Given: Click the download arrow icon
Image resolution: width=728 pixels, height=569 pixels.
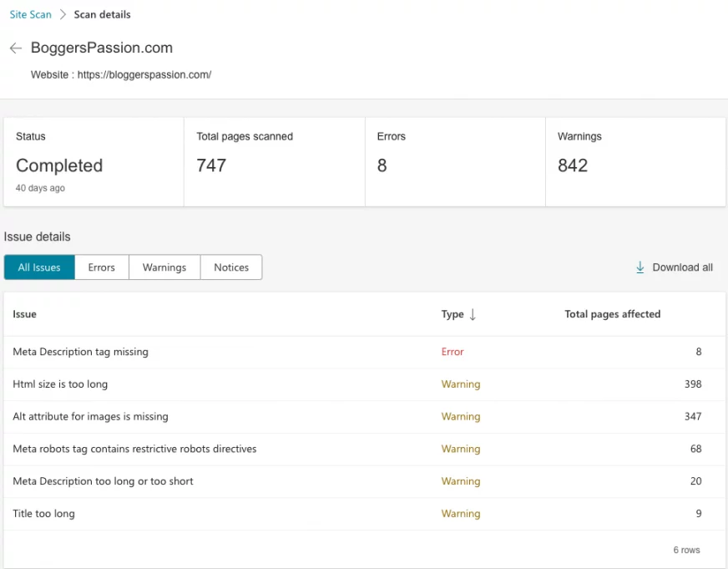Looking at the screenshot, I should tap(640, 267).
